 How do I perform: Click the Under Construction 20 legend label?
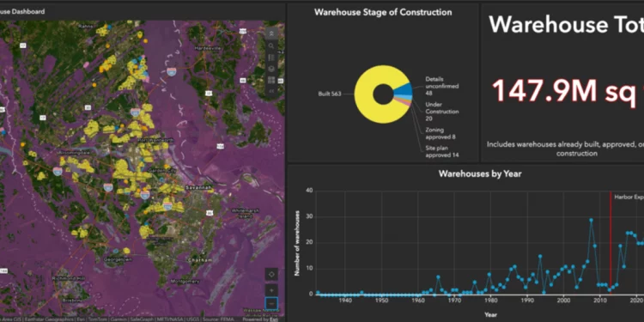[442, 112]
